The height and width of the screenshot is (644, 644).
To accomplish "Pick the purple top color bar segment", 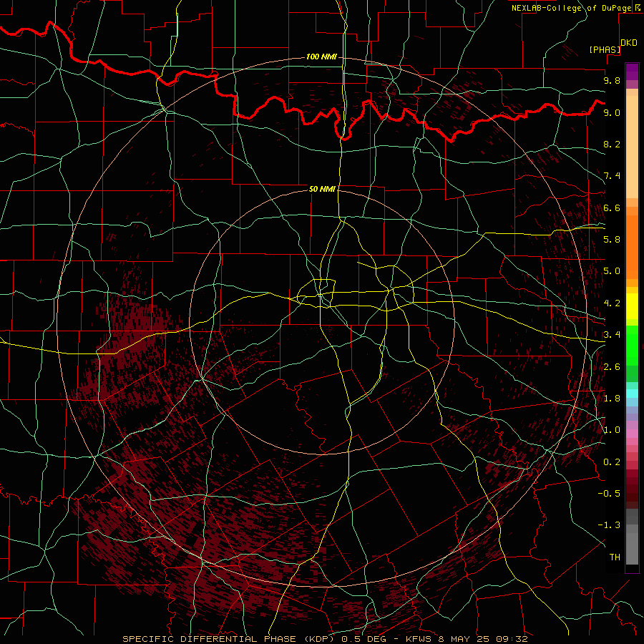I will coord(632,72).
